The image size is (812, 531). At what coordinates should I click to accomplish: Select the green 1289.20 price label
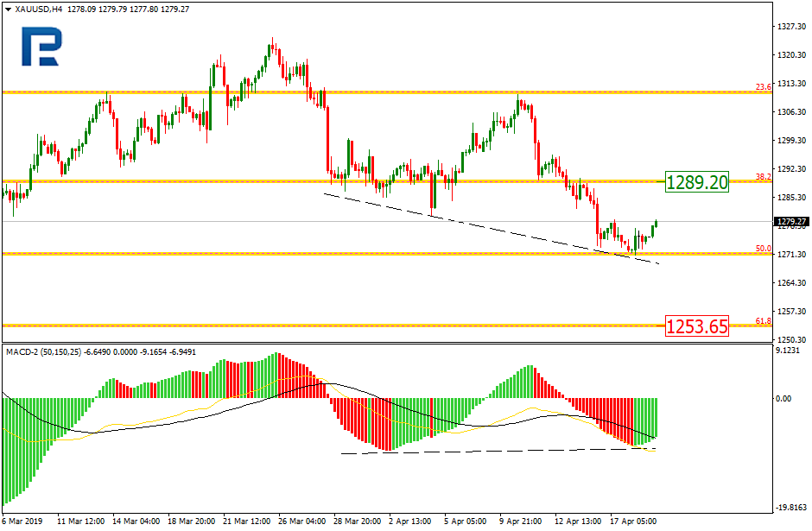click(697, 181)
